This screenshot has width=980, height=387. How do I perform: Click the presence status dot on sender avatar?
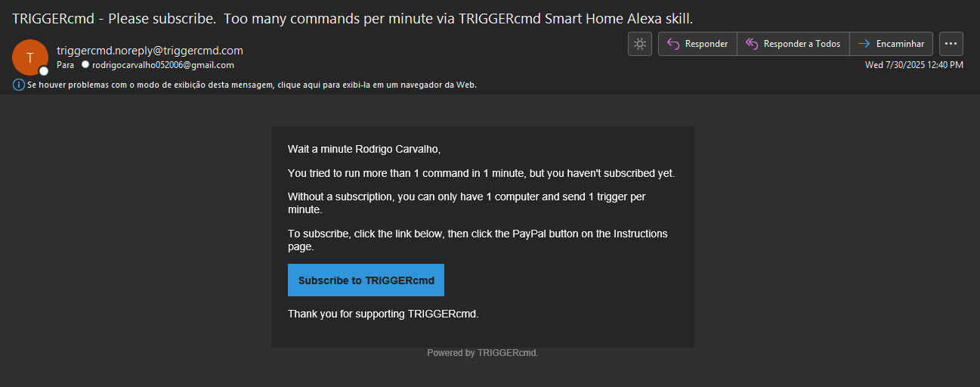click(44, 71)
